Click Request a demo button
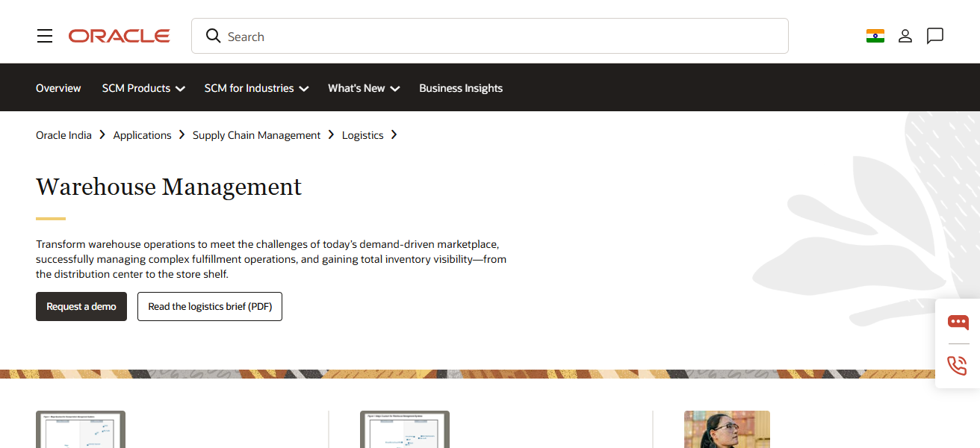The image size is (980, 448). 81,306
